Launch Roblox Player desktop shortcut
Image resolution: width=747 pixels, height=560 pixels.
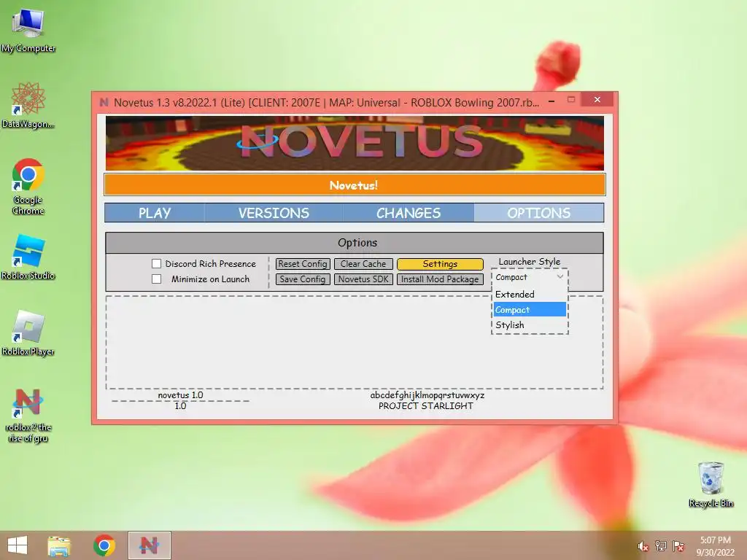(x=28, y=333)
